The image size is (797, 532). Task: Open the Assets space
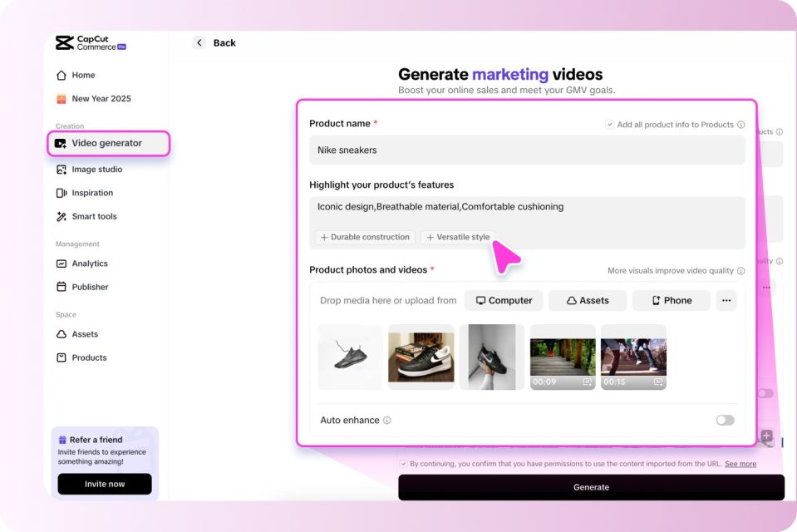point(86,334)
